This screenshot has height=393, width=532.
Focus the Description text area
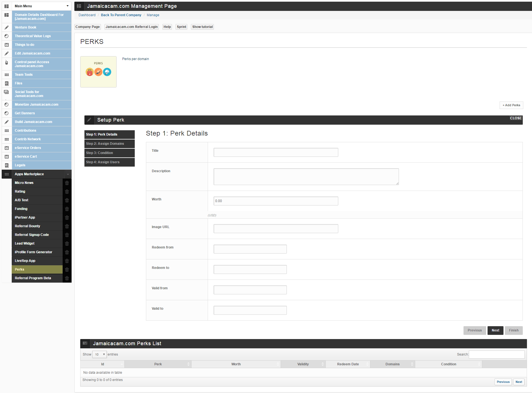(306, 177)
